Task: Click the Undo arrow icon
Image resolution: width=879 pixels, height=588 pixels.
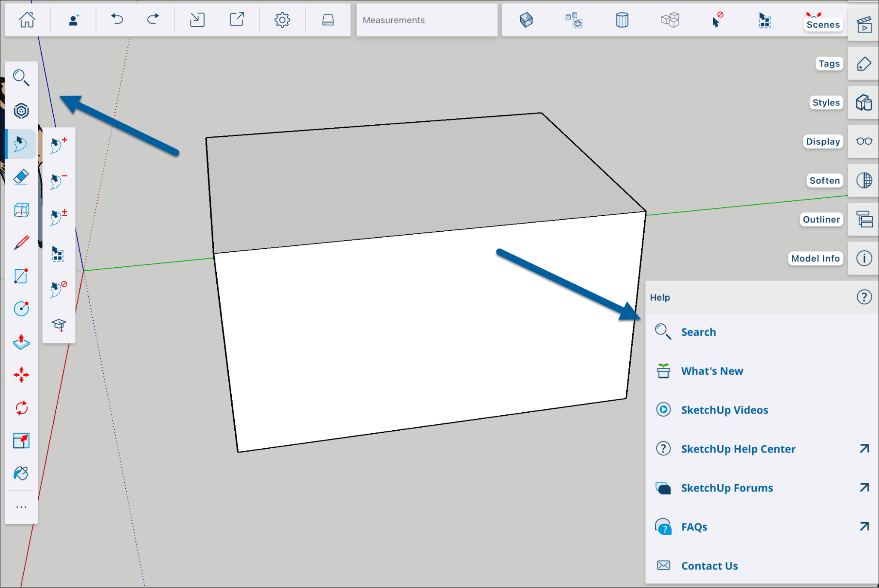Action: [x=117, y=20]
